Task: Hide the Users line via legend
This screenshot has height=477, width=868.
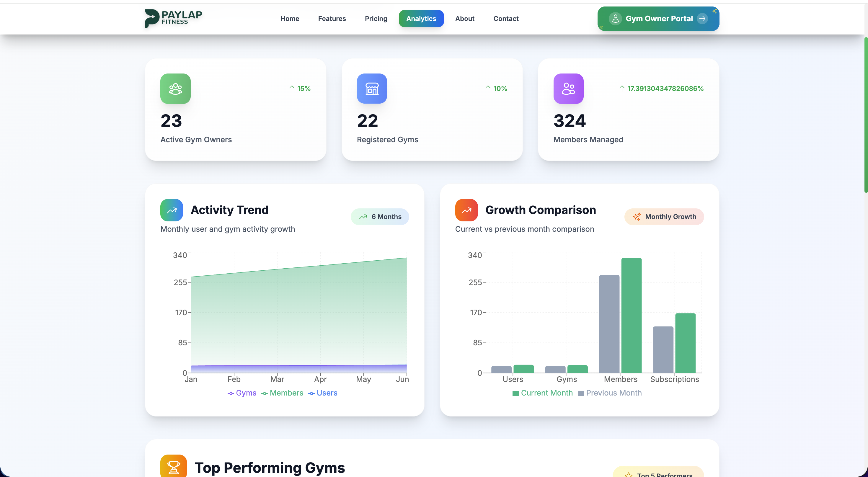Action: coord(322,393)
